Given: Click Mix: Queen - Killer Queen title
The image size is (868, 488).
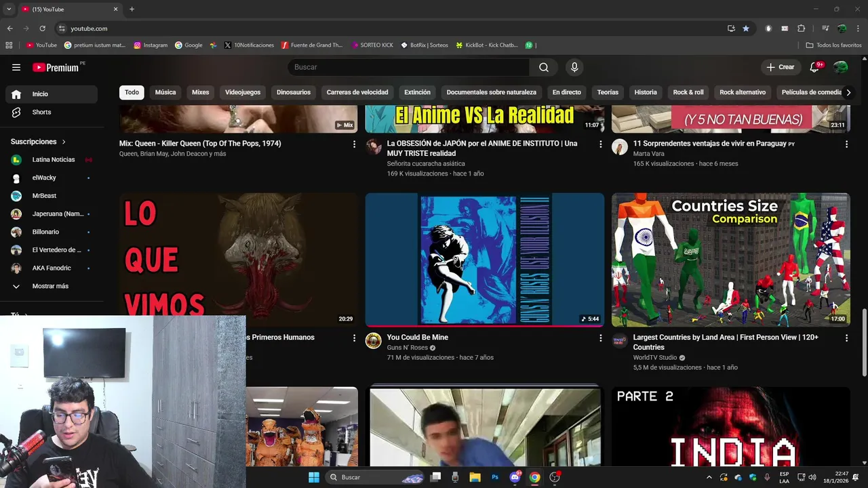Looking at the screenshot, I should pos(200,144).
